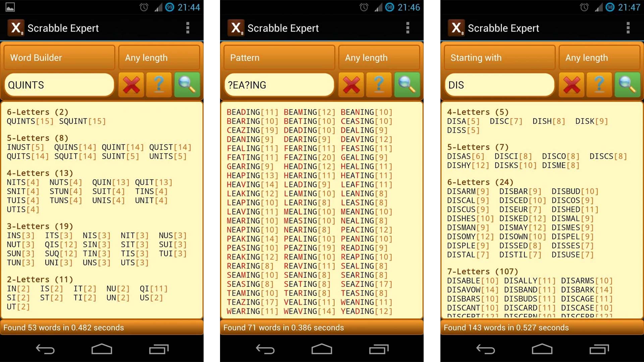Click the search magnifier icon in Pattern
The image size is (644, 362).
point(408,85)
